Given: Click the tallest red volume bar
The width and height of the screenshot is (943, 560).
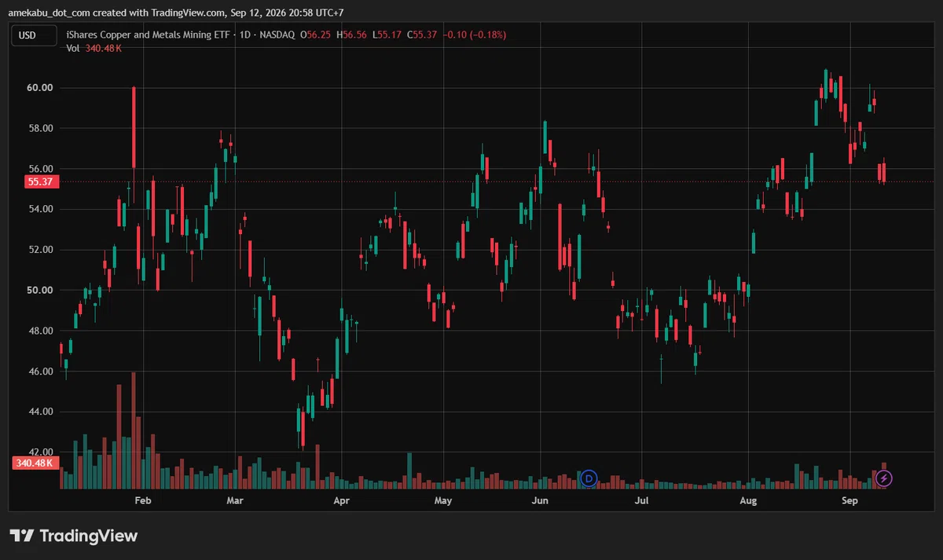Looking at the screenshot, I should click(134, 430).
